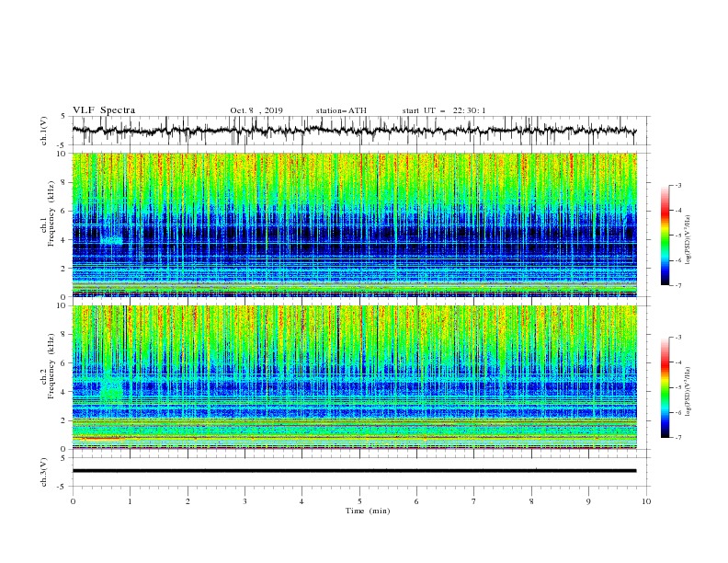Select the "start UT = 22:30: 1" text
Screen dimensions: 728x563
pyautogui.click(x=444, y=110)
